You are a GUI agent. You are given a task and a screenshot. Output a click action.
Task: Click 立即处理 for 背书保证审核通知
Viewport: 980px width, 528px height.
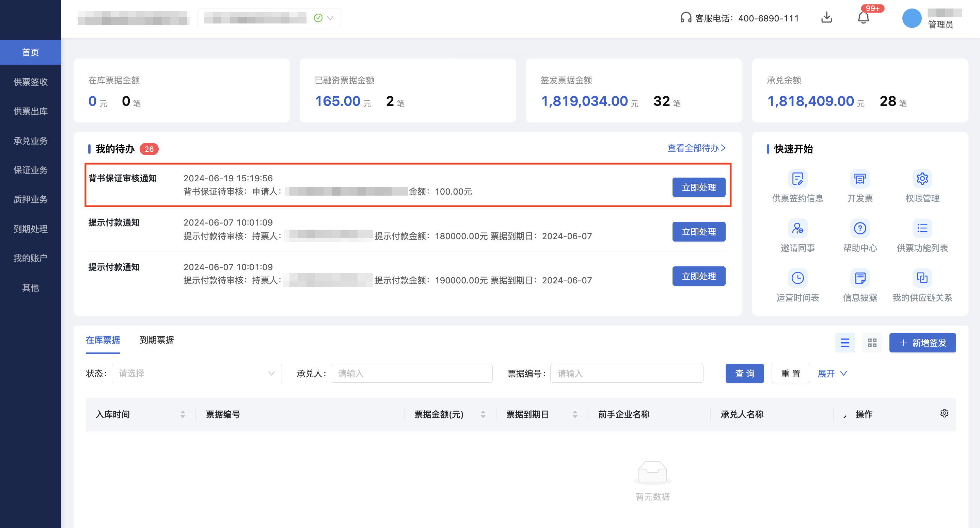(698, 187)
